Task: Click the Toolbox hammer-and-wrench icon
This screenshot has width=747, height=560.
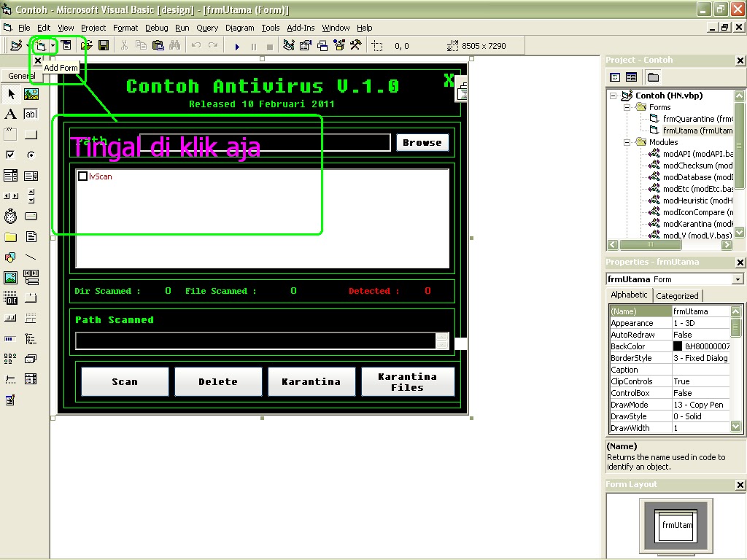Action: (x=356, y=46)
